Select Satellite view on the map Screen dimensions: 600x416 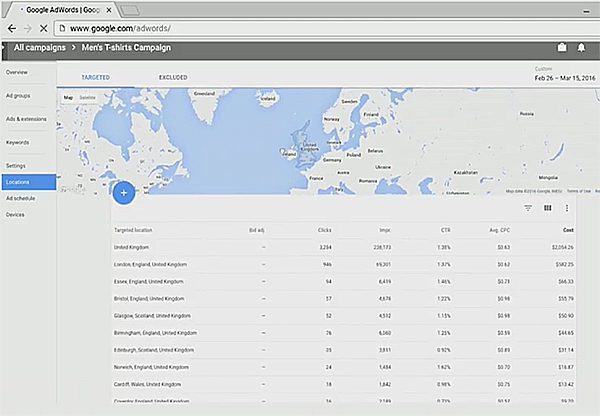point(87,98)
